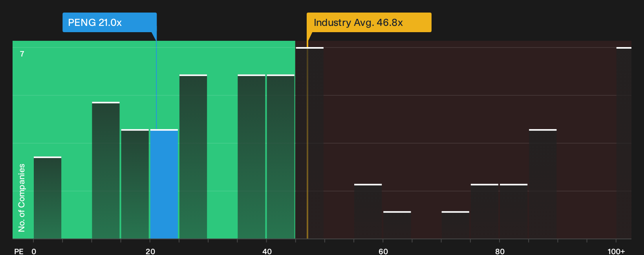
Task: Select the bar for PE 55 to 60
Action: 368,211
